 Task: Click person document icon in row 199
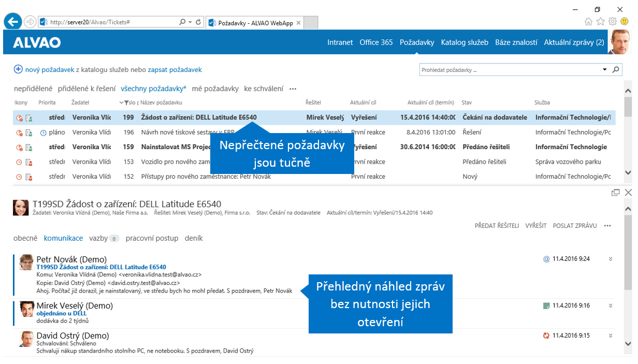coord(29,118)
